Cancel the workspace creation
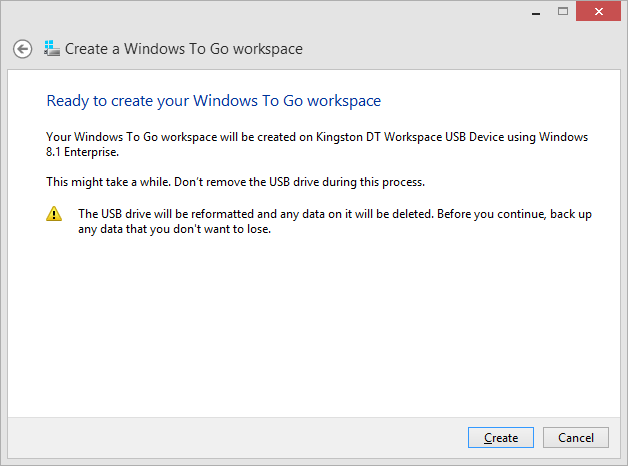 (575, 438)
